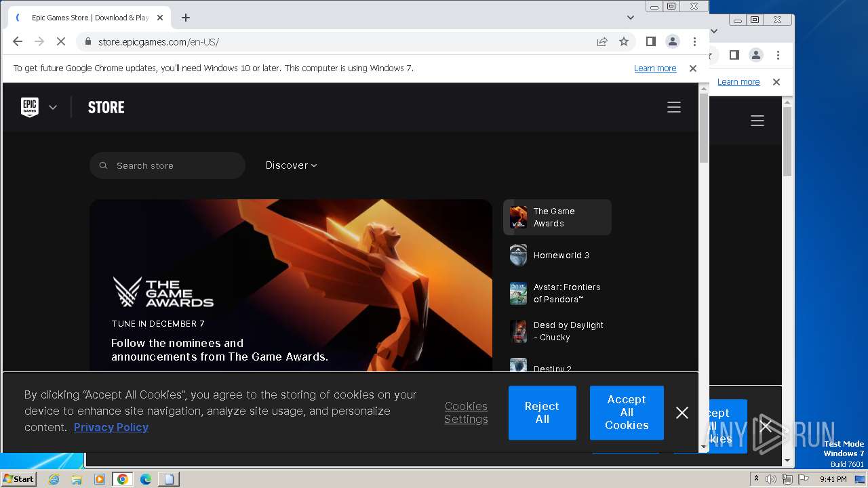Click Learn more in the update infobar
Viewport: 868px width, 488px height.
tap(655, 68)
